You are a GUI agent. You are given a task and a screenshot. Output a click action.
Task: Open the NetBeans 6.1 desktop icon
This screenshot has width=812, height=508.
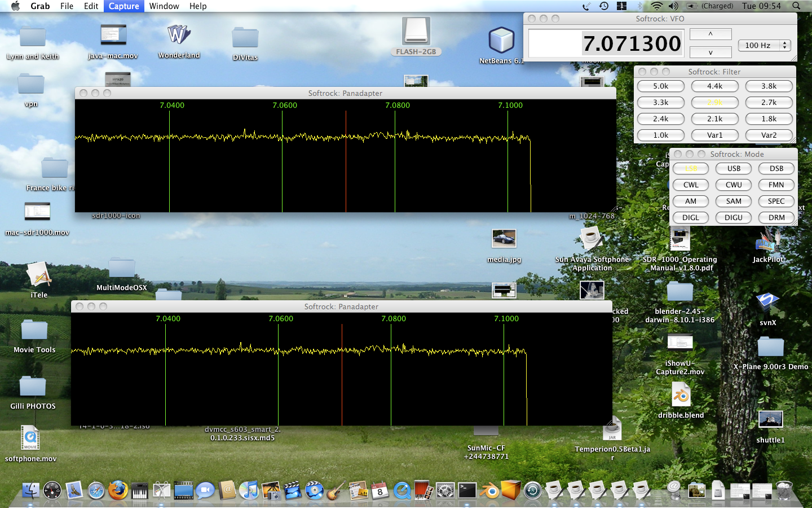pos(501,41)
